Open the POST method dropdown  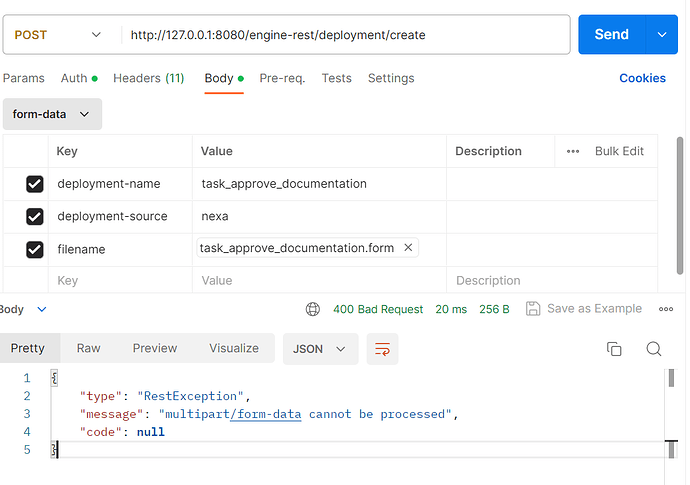tap(58, 35)
